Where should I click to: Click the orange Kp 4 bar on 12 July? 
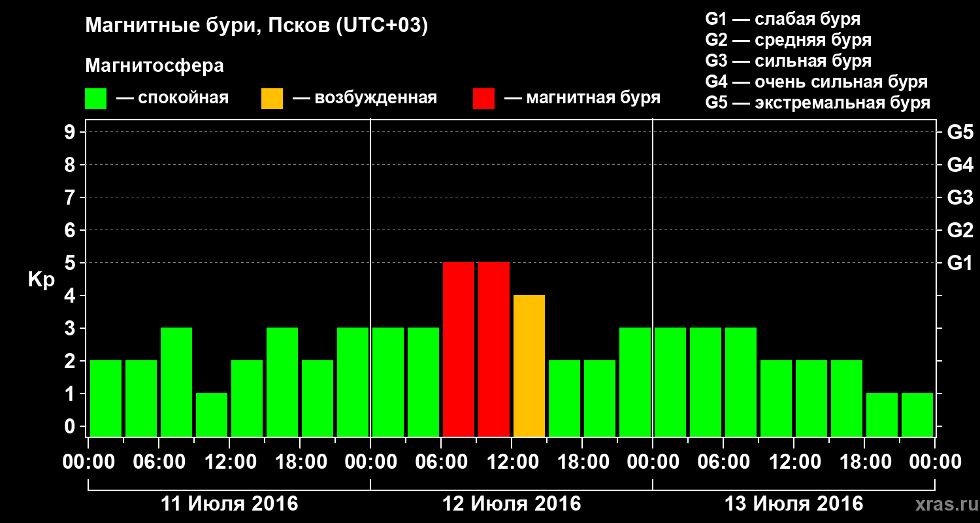[529, 365]
